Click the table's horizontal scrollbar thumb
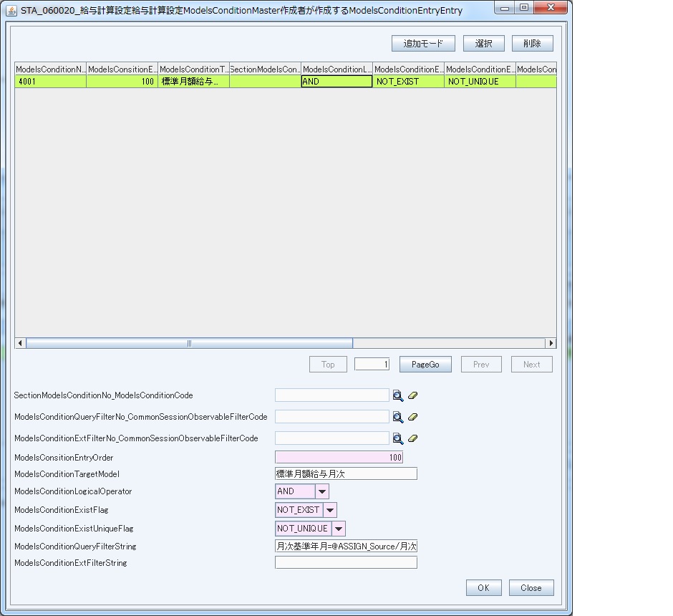Viewport: 673px width, 616px height. click(189, 343)
